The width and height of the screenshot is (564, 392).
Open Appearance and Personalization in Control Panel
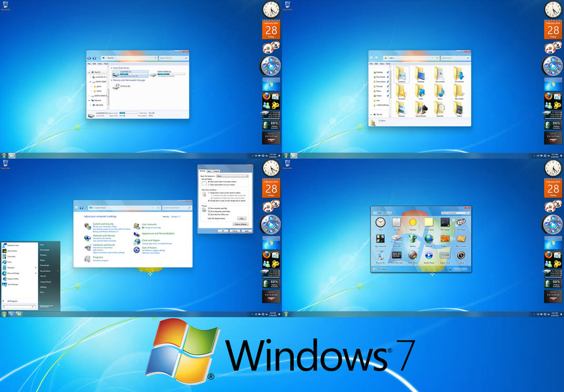[158, 234]
